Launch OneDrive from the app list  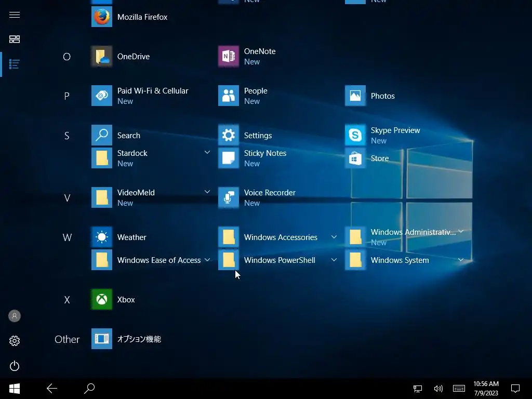[102, 56]
